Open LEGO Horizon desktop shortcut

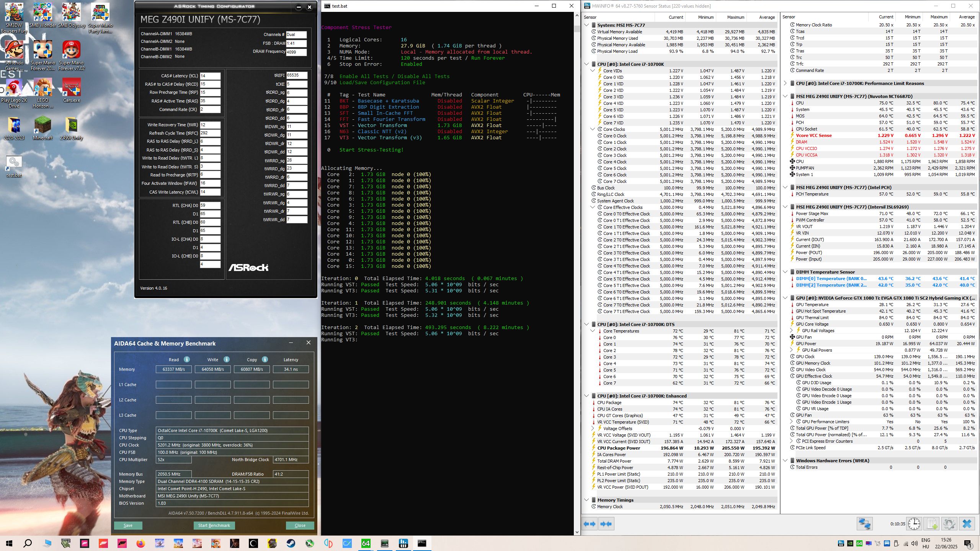pos(42,93)
